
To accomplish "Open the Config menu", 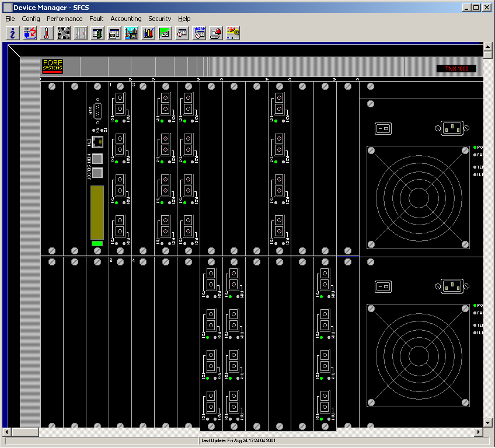I will (31, 19).
